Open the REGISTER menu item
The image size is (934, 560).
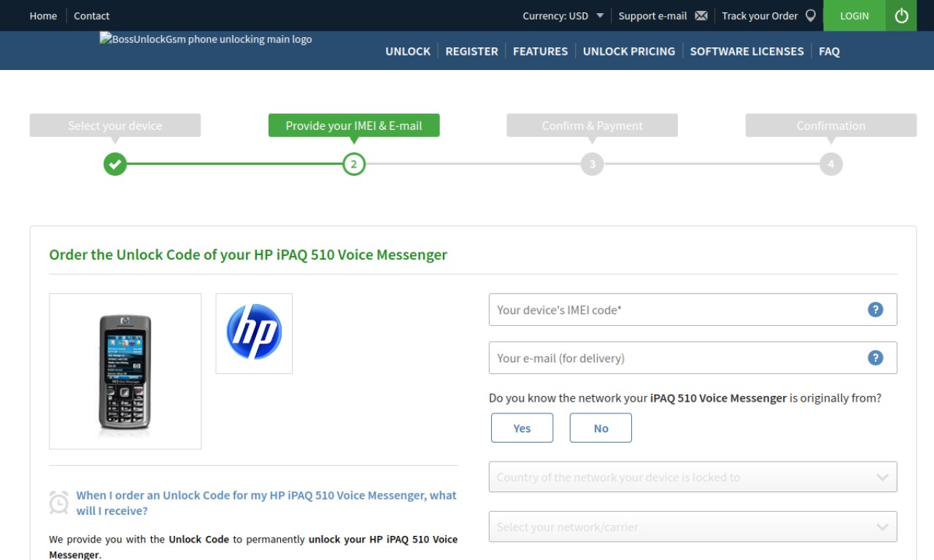[x=471, y=51]
